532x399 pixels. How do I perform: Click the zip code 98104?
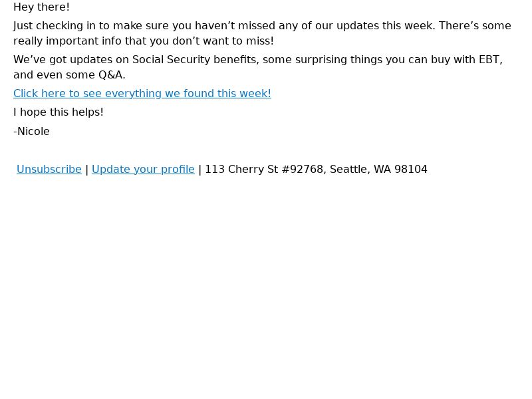point(411,169)
